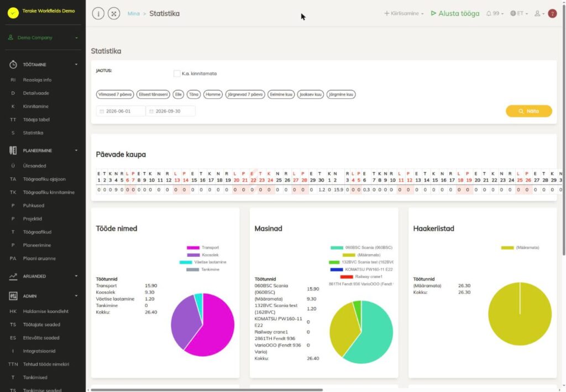The image size is (566, 392).
Task: Open the Kiirlisamine quick-add dropdown
Action: [403, 13]
